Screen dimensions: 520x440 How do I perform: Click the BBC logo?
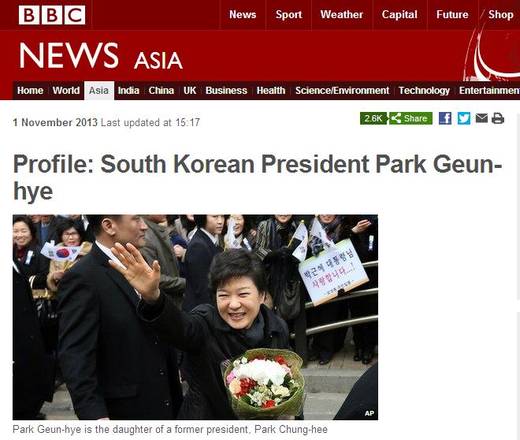click(x=52, y=15)
